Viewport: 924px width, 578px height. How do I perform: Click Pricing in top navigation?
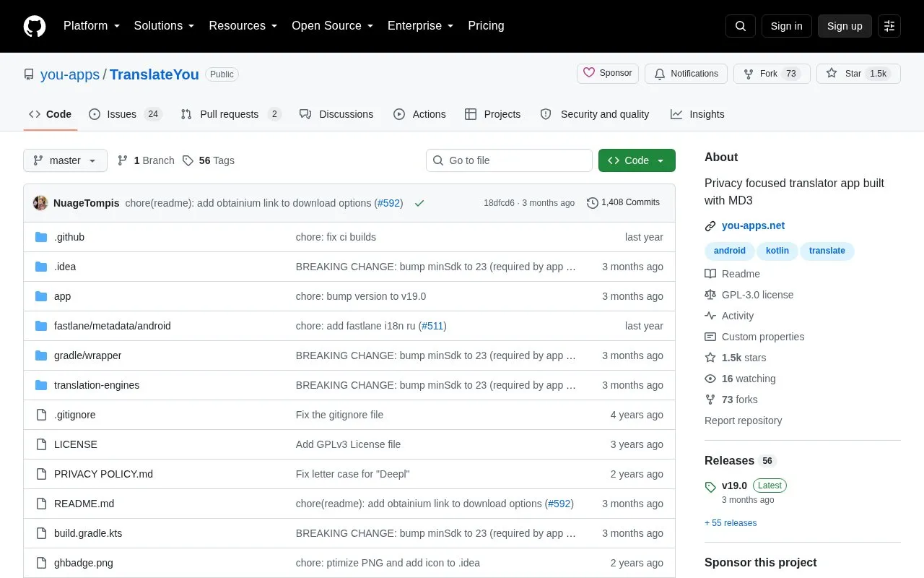[486, 26]
